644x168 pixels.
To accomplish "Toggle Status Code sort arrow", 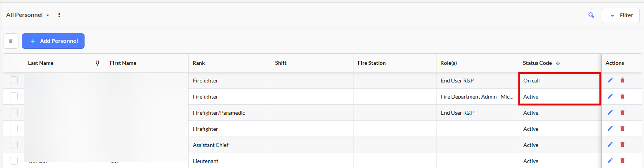I will point(558,63).
